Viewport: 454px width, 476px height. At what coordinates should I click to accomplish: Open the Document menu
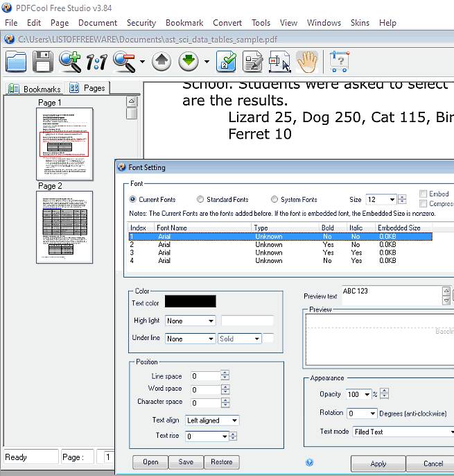click(x=97, y=23)
